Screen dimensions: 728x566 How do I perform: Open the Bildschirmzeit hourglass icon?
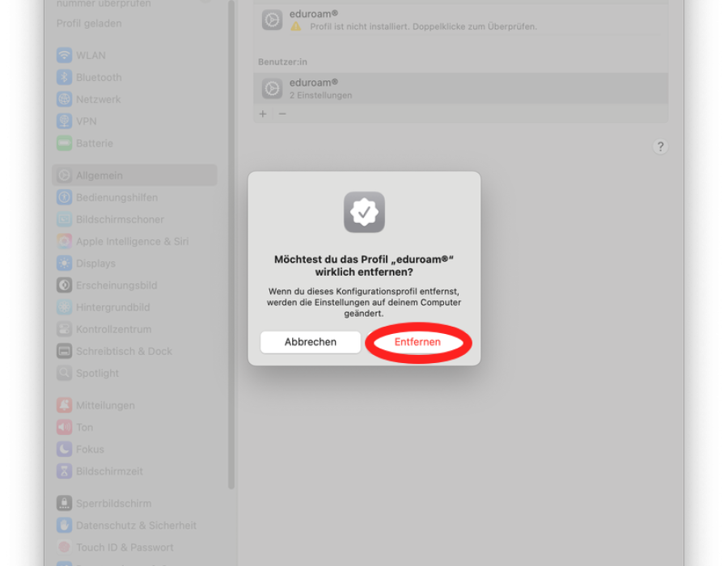[64, 471]
